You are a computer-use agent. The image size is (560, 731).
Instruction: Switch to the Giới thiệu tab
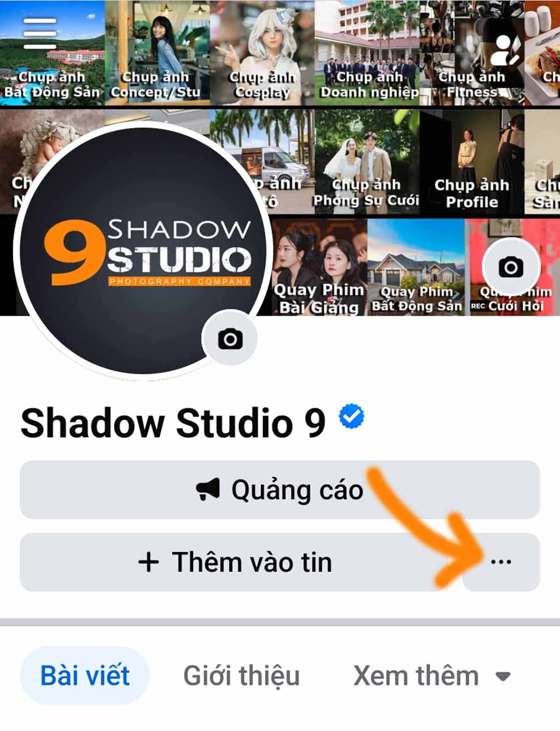241,676
